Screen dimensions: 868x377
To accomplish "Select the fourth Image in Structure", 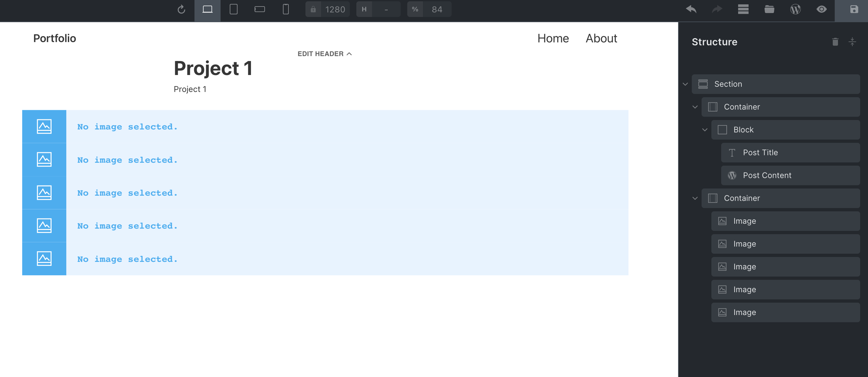I will (x=785, y=290).
